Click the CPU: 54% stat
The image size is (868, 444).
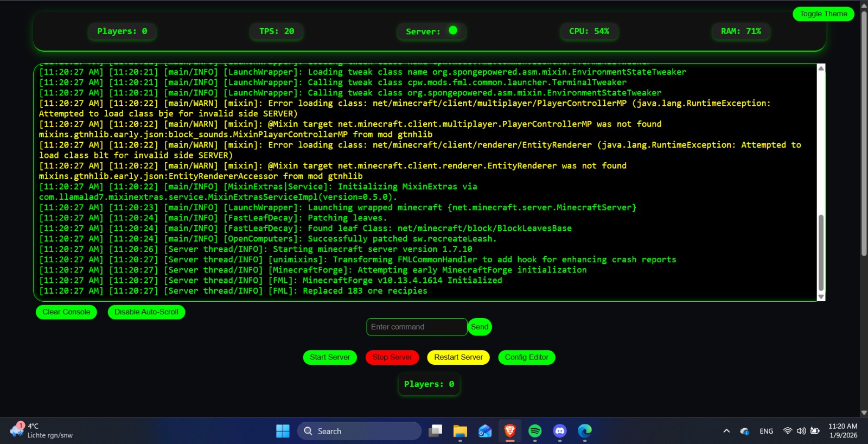click(589, 31)
